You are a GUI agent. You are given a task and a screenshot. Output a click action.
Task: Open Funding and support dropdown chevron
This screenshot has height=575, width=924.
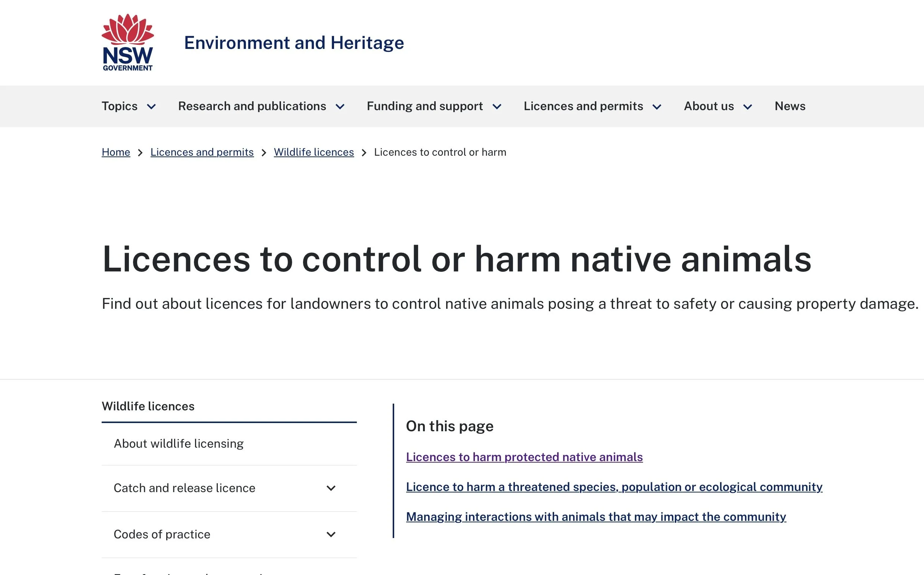click(x=497, y=107)
